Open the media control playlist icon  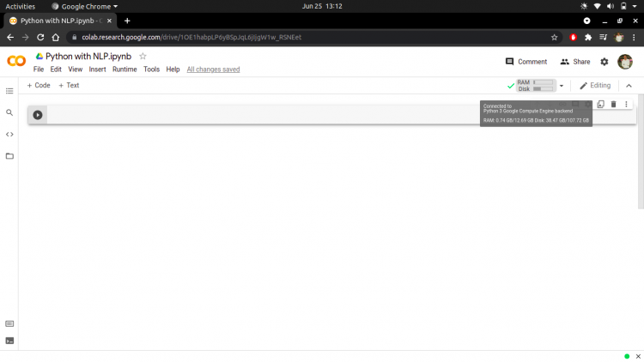[x=603, y=38]
